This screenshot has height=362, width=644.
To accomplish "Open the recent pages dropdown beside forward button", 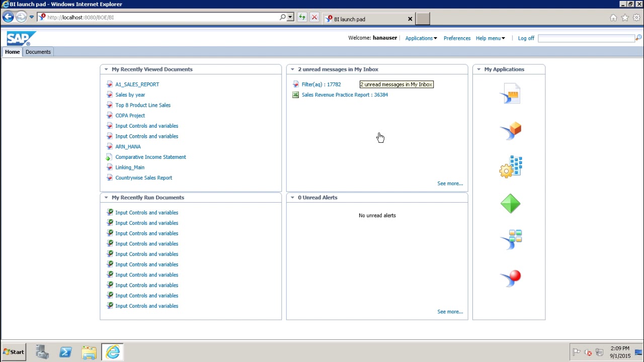I will click(x=31, y=17).
